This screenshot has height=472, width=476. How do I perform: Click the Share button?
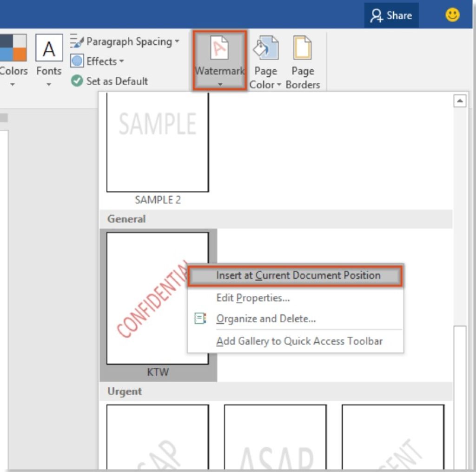pos(391,16)
